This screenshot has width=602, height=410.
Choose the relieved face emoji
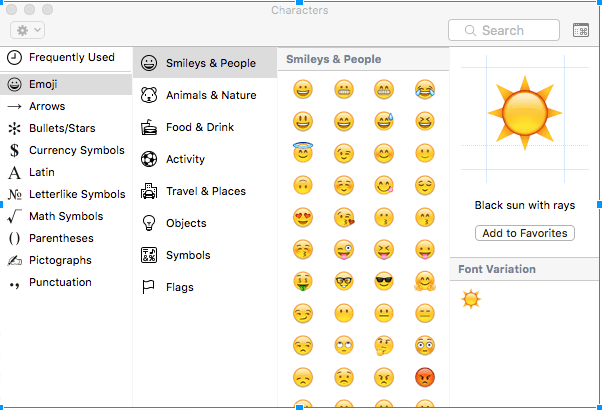click(x=425, y=185)
